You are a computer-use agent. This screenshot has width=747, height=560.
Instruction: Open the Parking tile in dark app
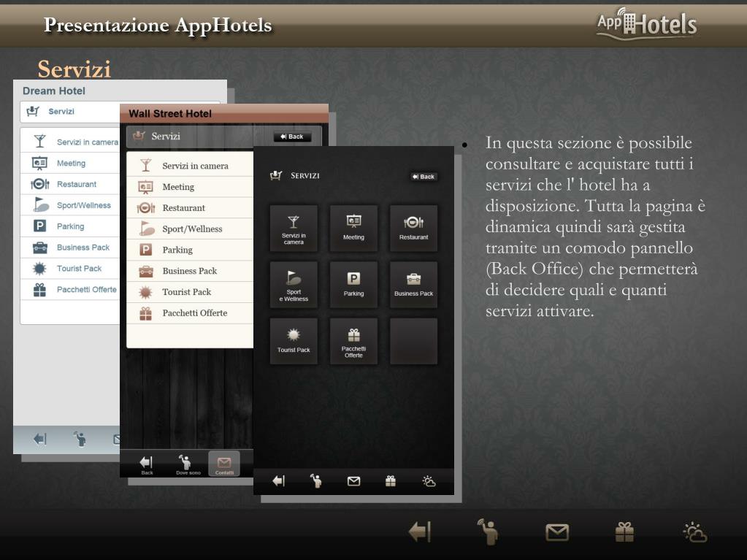click(x=353, y=284)
